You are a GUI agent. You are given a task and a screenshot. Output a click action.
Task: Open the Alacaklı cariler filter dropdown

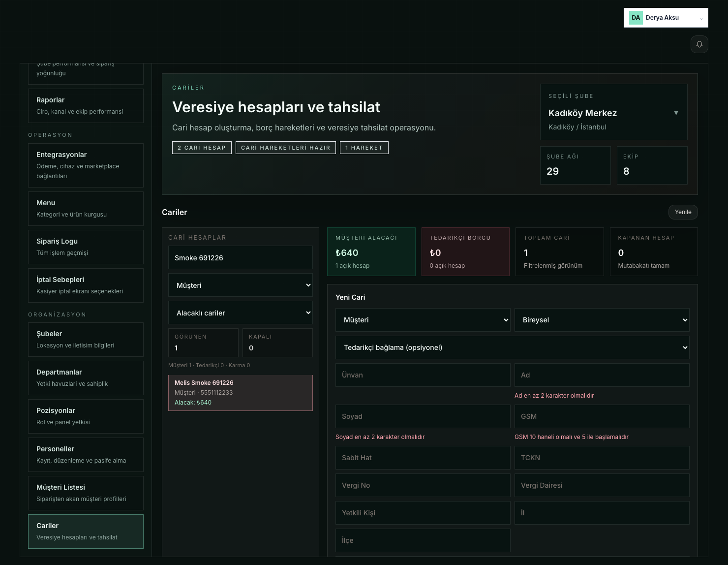tap(241, 313)
